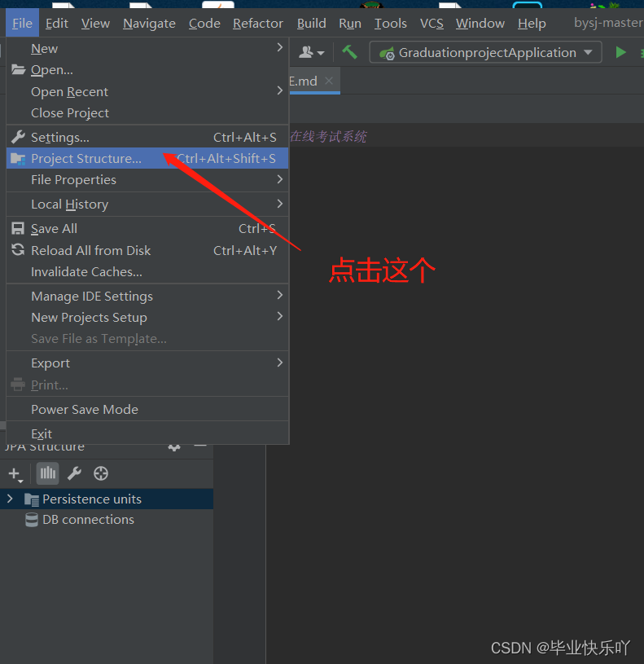Viewport: 644px width, 664px height.
Task: Toggle Power Save Mode
Action: (147, 410)
